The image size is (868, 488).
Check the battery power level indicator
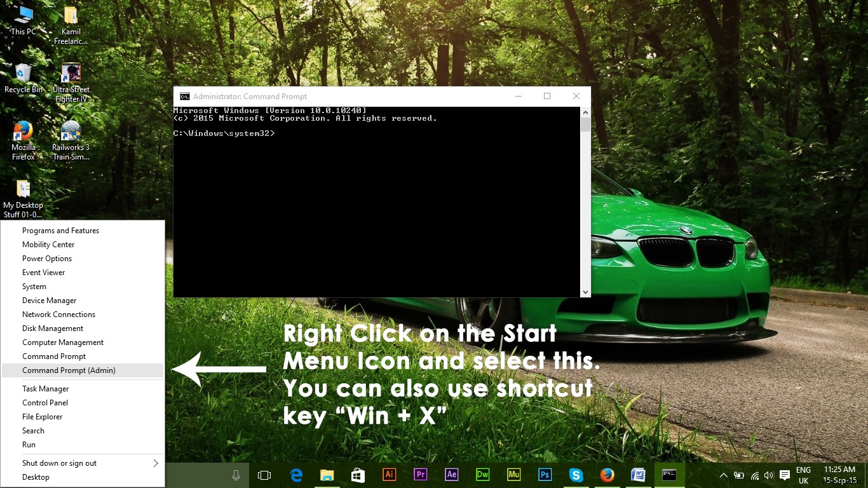[738, 475]
